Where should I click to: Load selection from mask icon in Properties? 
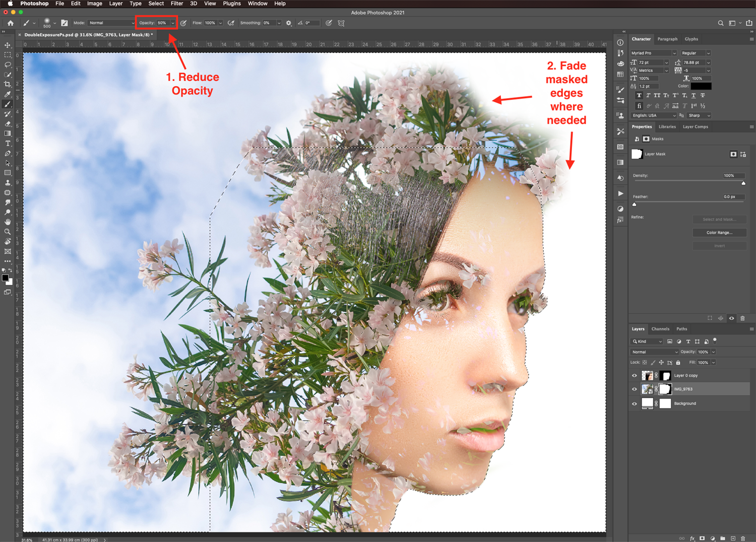(x=710, y=318)
